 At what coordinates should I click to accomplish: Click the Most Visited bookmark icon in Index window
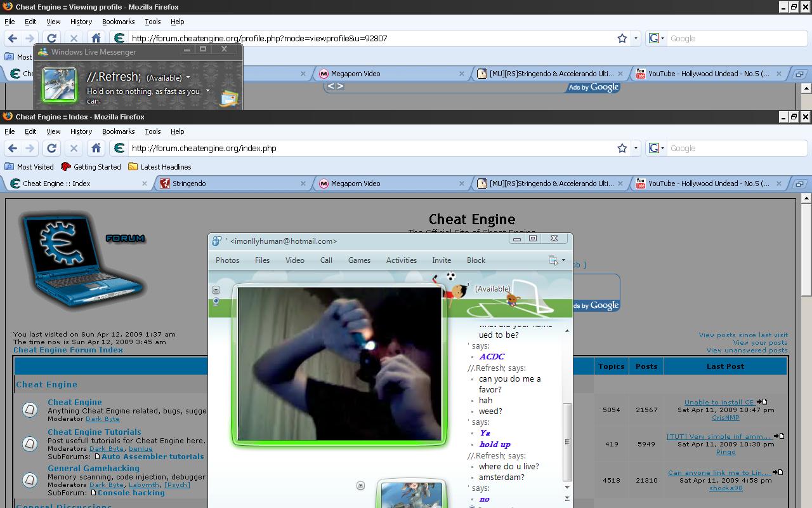pyautogui.click(x=10, y=167)
